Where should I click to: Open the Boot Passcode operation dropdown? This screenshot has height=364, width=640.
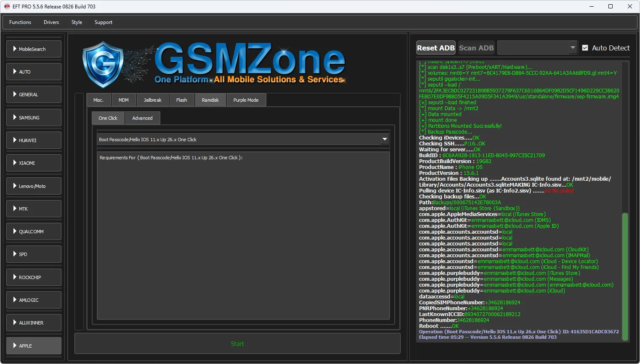[243, 140]
